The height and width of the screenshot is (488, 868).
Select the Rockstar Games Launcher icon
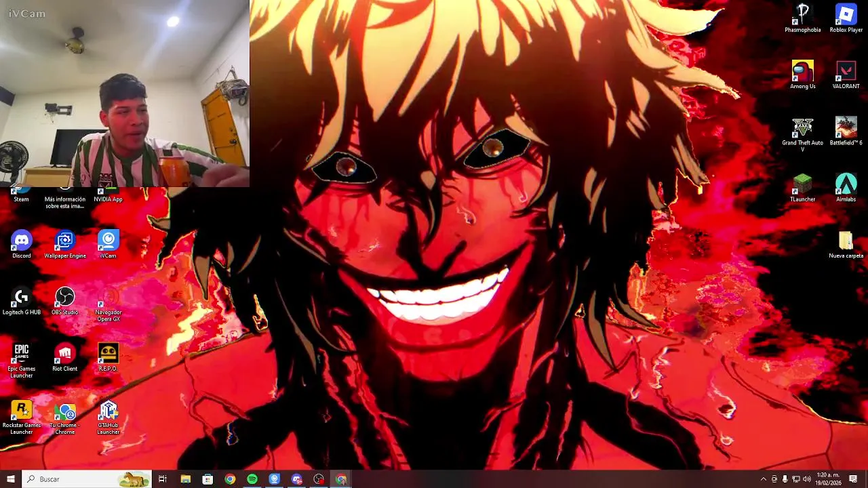click(x=21, y=418)
